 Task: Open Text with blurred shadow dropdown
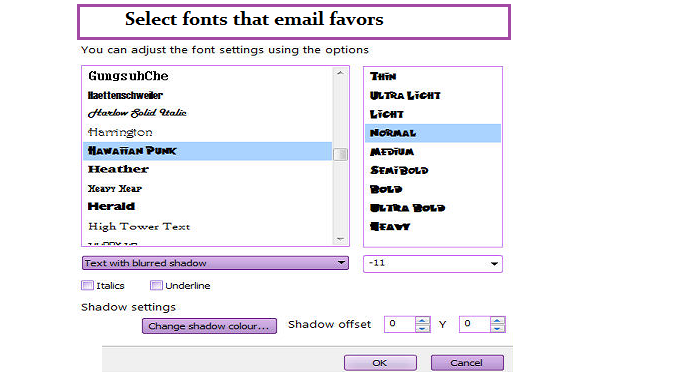point(215,263)
